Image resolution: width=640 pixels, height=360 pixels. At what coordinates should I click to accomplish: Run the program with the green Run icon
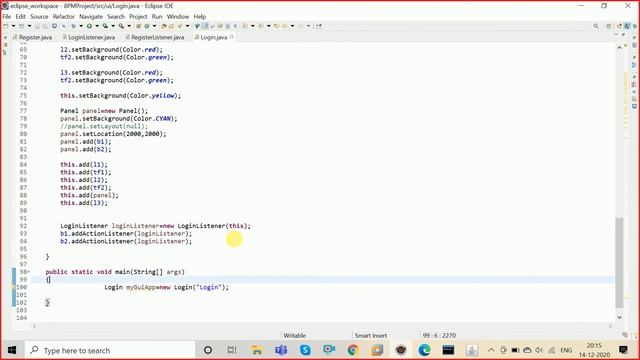coord(89,26)
